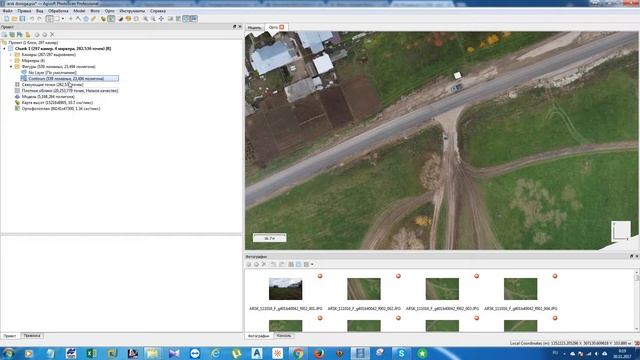Switch to the Консоль tab

pos(284,336)
